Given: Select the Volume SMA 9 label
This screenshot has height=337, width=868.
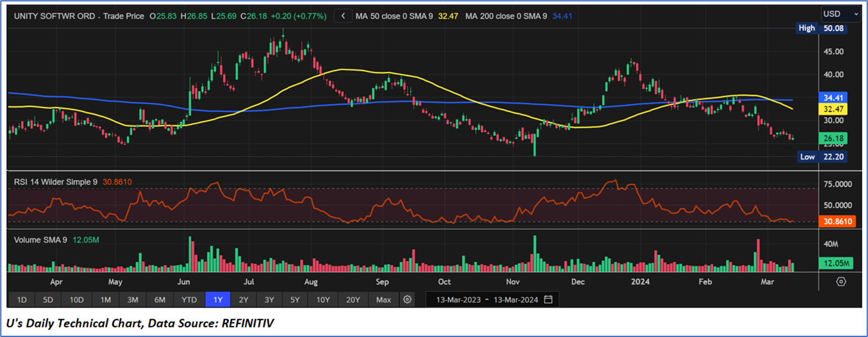Looking at the screenshot, I should point(40,239).
